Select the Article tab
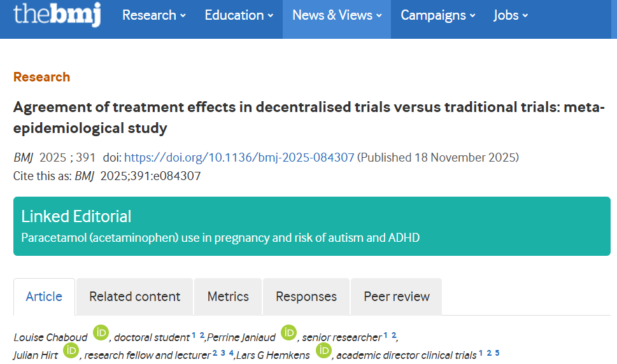 tap(44, 297)
